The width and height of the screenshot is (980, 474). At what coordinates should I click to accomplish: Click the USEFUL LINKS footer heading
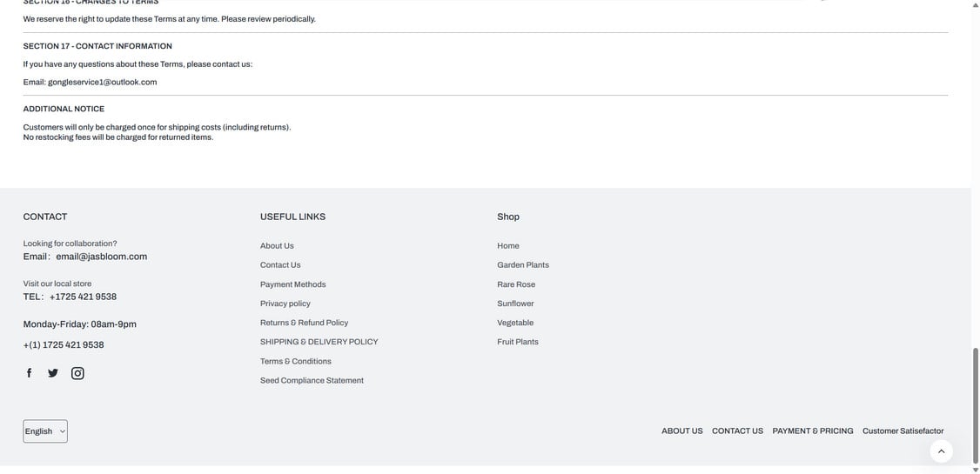pos(292,217)
